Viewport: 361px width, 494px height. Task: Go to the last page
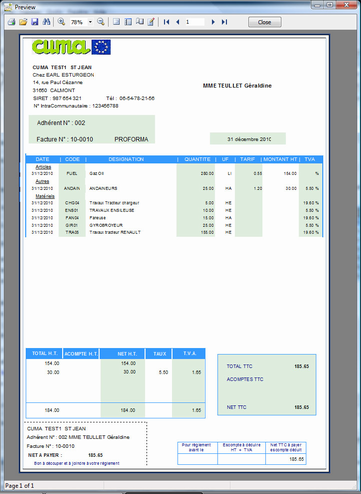(x=224, y=22)
